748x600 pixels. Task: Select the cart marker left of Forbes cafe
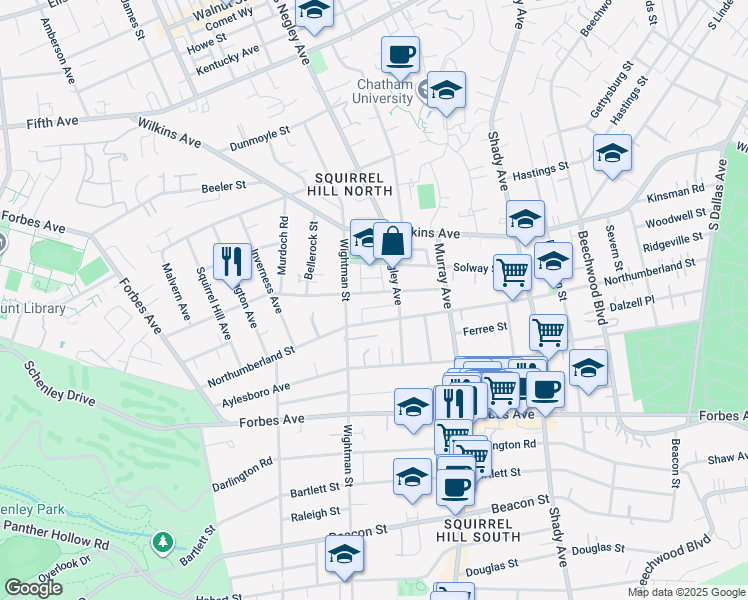tap(502, 393)
